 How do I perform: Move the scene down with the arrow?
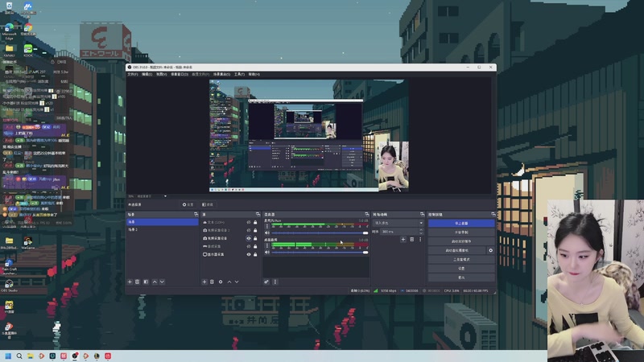[x=163, y=282]
